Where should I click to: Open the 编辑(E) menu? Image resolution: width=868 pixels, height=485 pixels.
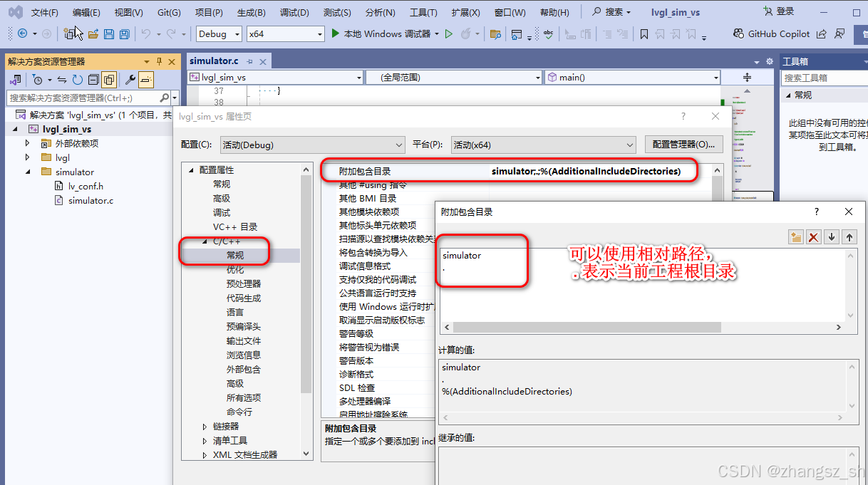tap(86, 13)
